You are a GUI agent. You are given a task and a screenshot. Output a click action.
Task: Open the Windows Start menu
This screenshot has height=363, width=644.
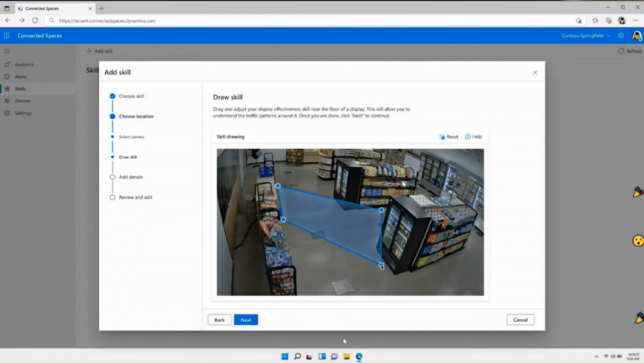(x=284, y=356)
